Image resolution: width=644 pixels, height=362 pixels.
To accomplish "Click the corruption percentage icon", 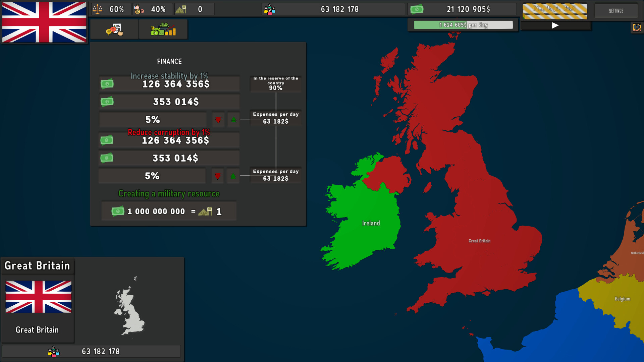I will (139, 9).
